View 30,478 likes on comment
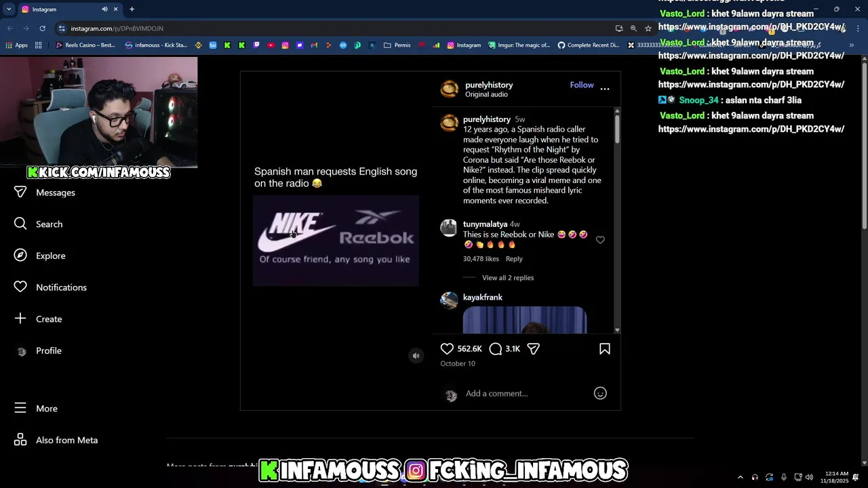This screenshot has width=868, height=488. (481, 259)
